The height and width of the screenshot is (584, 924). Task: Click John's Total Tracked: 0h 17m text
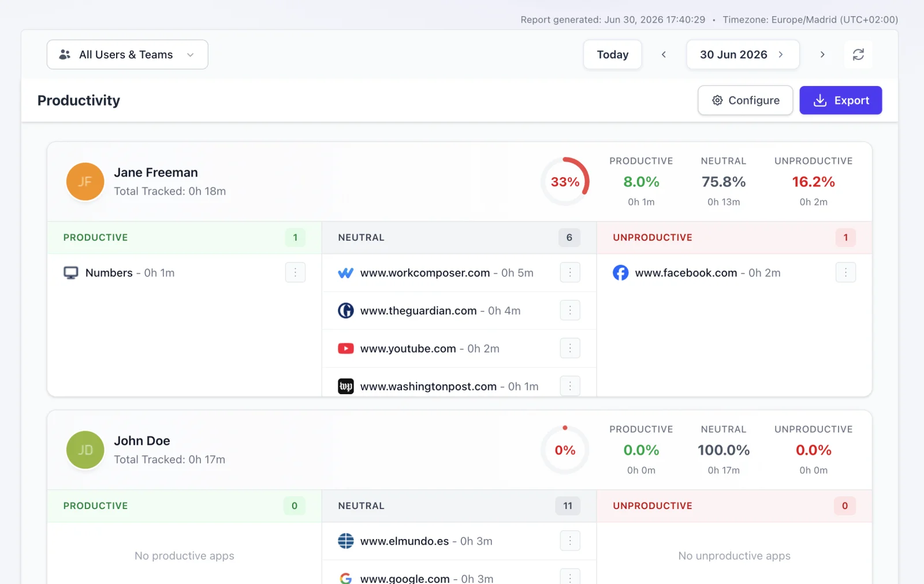pos(169,459)
